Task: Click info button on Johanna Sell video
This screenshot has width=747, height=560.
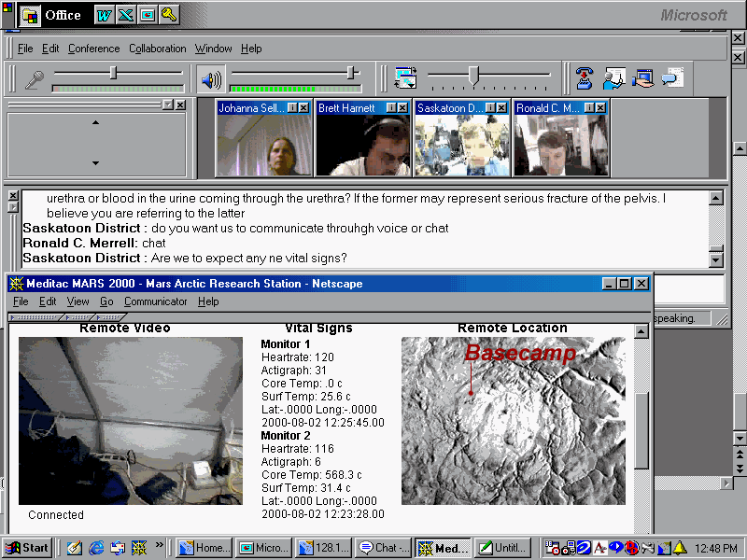Action: (x=292, y=108)
